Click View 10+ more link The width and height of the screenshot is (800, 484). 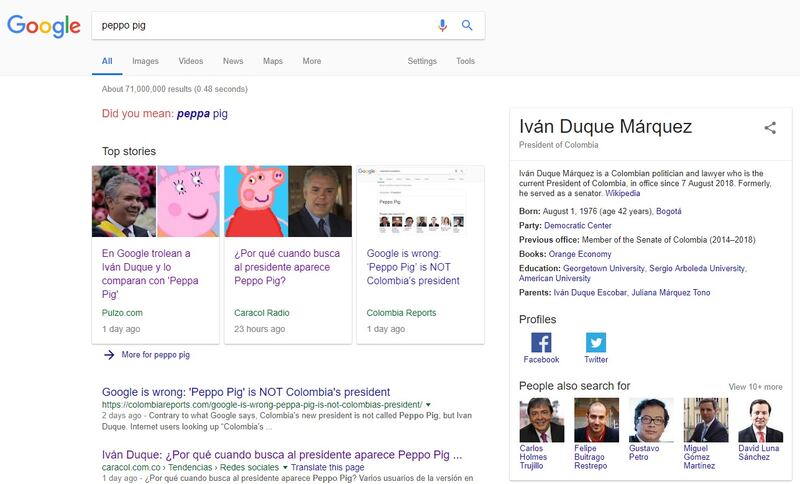click(x=755, y=386)
